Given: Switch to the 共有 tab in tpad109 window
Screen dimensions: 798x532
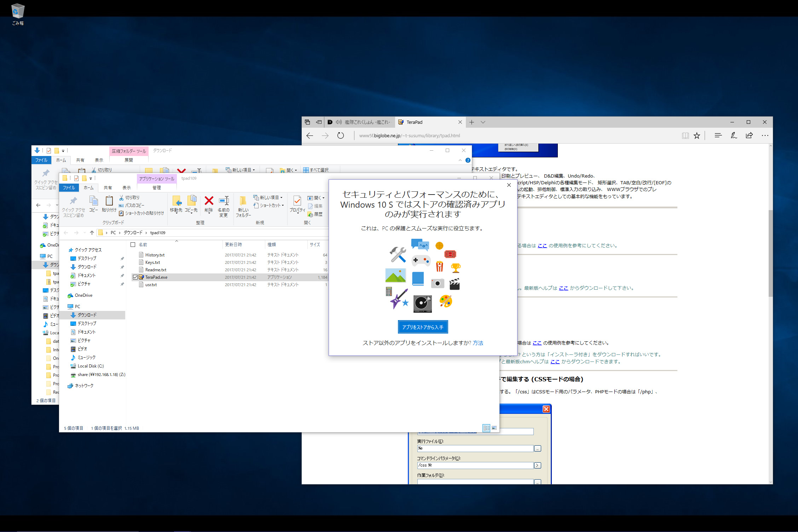Looking at the screenshot, I should coord(108,188).
